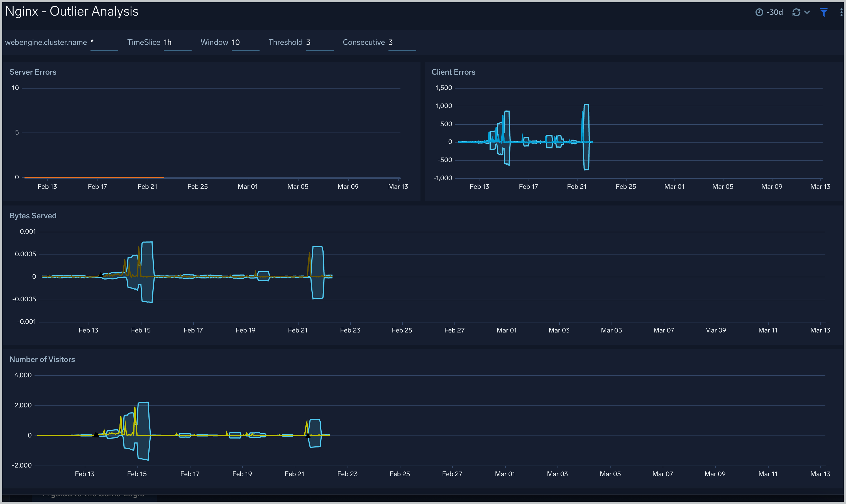846x504 pixels.
Task: Click the 0.001 y-axis label in Bytes Served
Action: tap(28, 231)
